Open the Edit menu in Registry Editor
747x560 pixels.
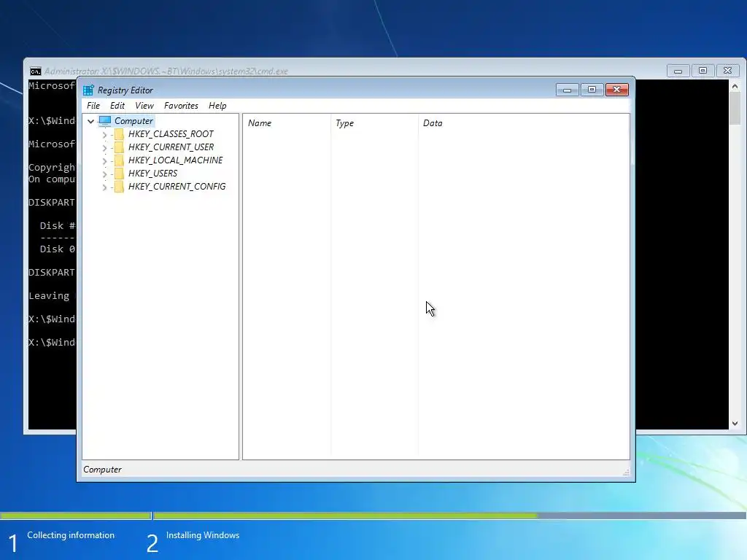pos(117,106)
